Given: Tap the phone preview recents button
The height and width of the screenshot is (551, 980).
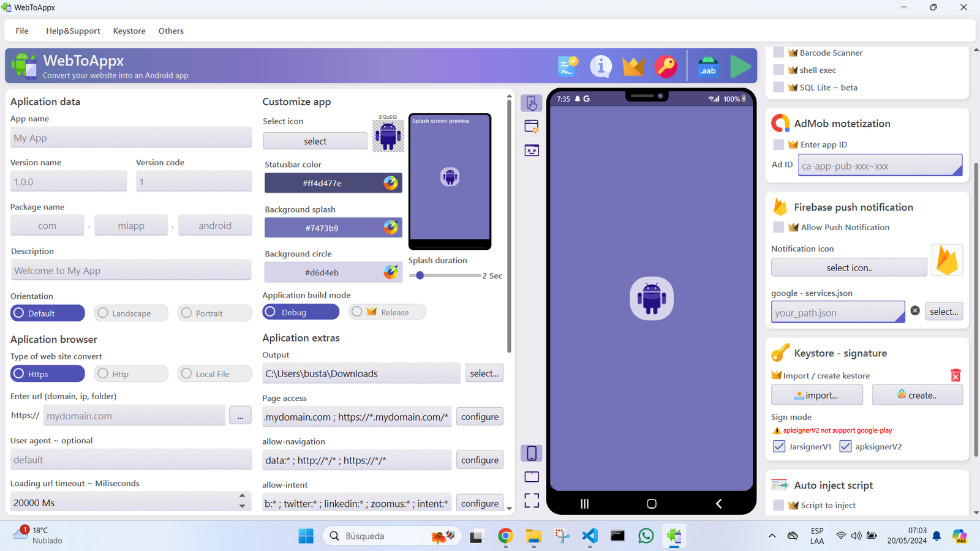Looking at the screenshot, I should (584, 503).
